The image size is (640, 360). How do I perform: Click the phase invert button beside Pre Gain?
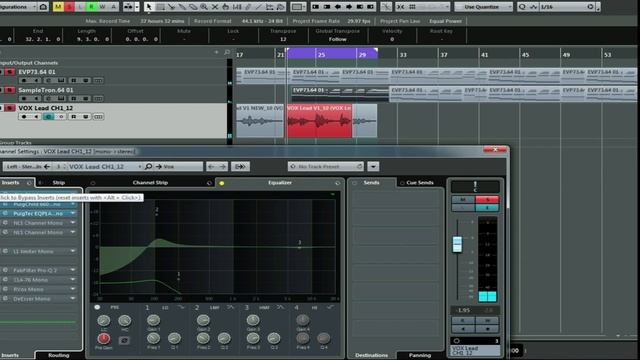124,340
